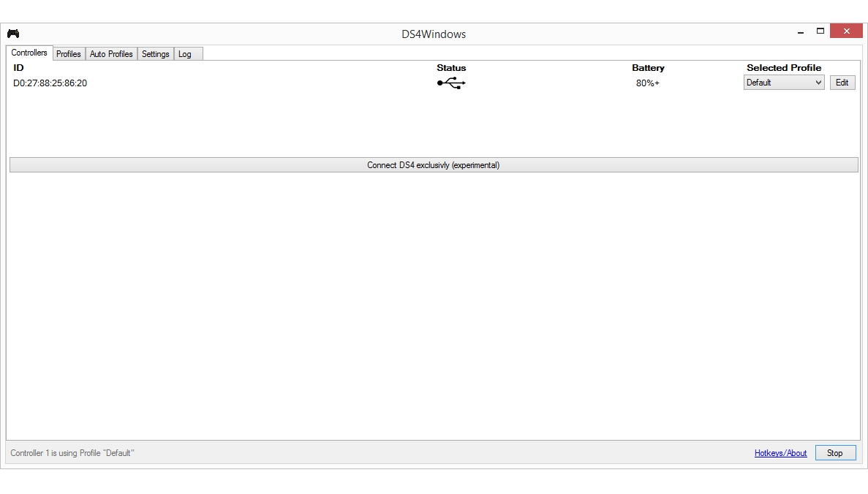Screen dimensions: 868x494
Task: Open the Hotkeys/About link
Action: (780, 452)
